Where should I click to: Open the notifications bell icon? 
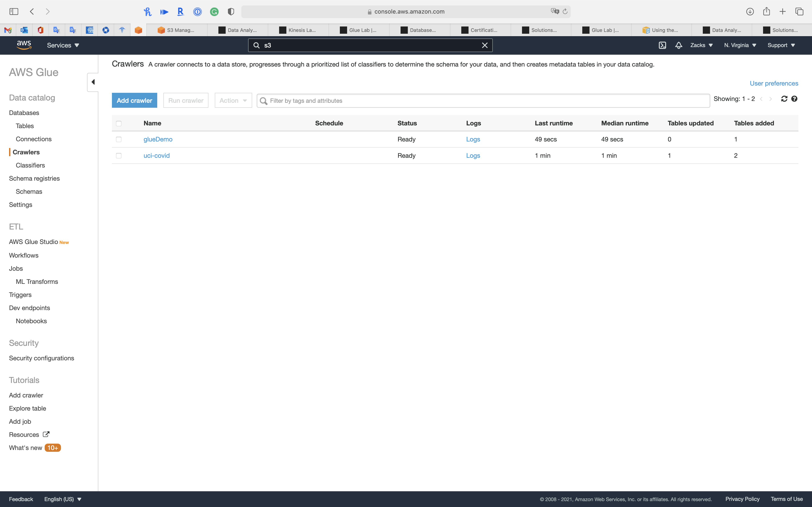point(679,45)
